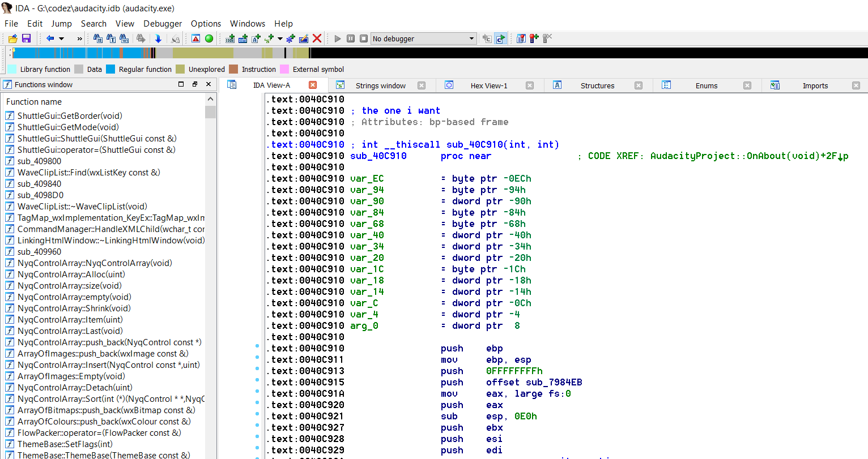This screenshot has width=868, height=459.
Task: Click the Library function legend color swatch
Action: pos(12,69)
